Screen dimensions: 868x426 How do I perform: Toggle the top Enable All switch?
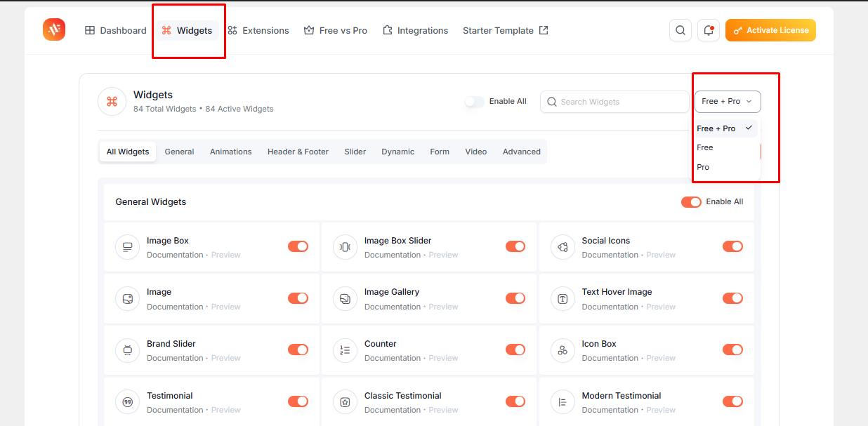click(475, 102)
